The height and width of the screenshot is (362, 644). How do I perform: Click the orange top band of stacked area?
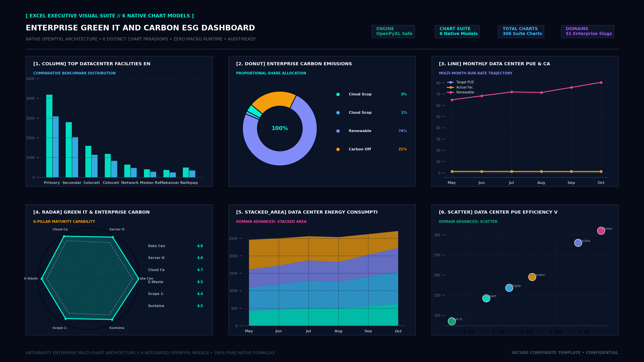(x=324, y=250)
